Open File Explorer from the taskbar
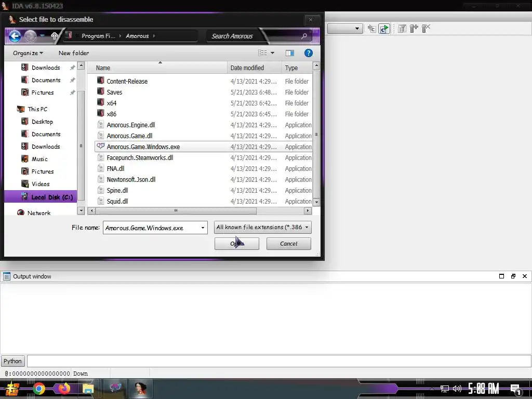The image size is (532, 399). pyautogui.click(x=88, y=389)
